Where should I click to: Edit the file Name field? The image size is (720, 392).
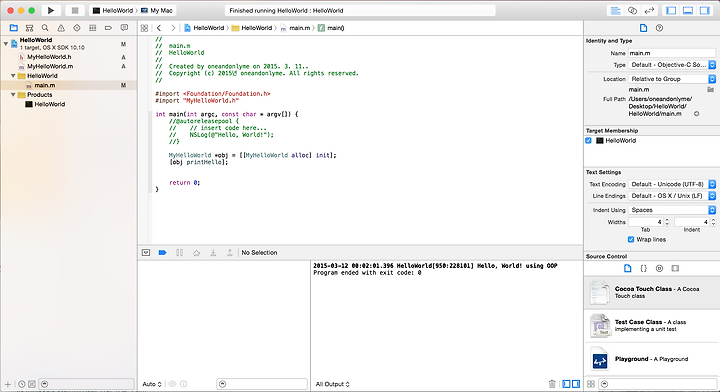[672, 53]
